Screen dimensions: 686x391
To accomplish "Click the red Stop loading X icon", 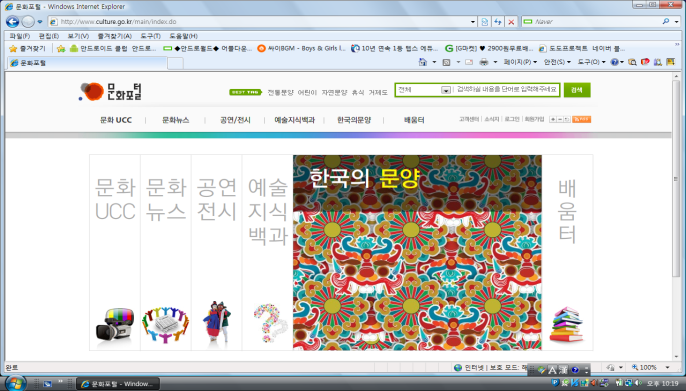I will click(x=511, y=21).
